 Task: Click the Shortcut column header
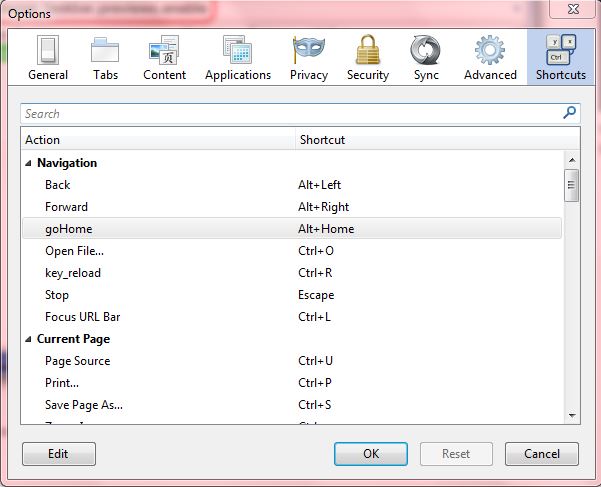tap(437, 139)
